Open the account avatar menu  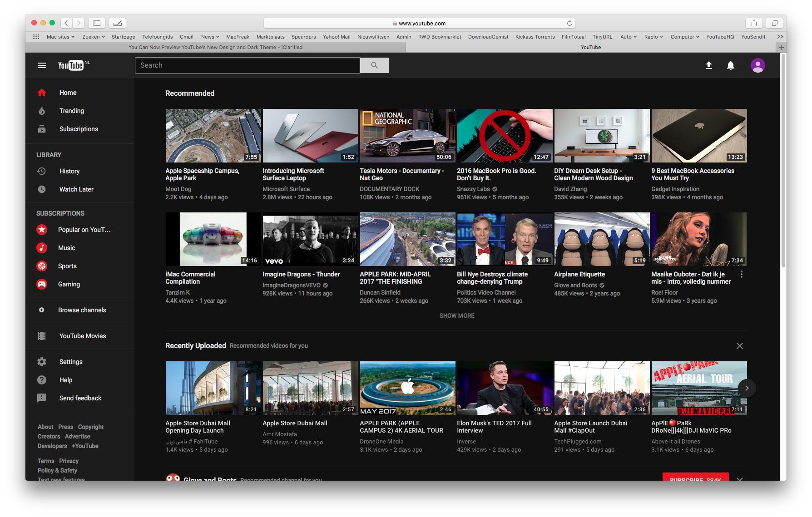tap(758, 65)
